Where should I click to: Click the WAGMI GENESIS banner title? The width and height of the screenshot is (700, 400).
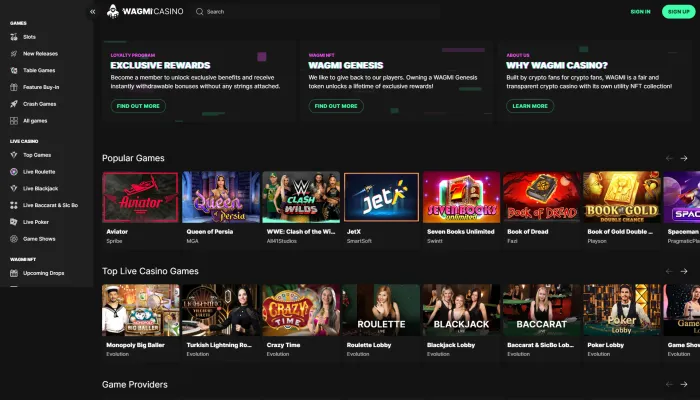click(346, 66)
